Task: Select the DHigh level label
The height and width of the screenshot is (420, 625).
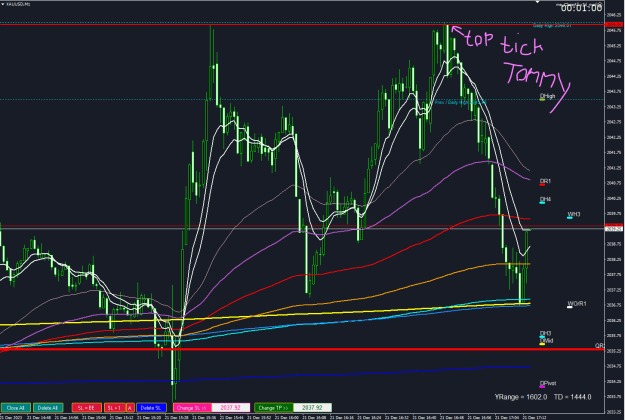Action: tap(547, 96)
